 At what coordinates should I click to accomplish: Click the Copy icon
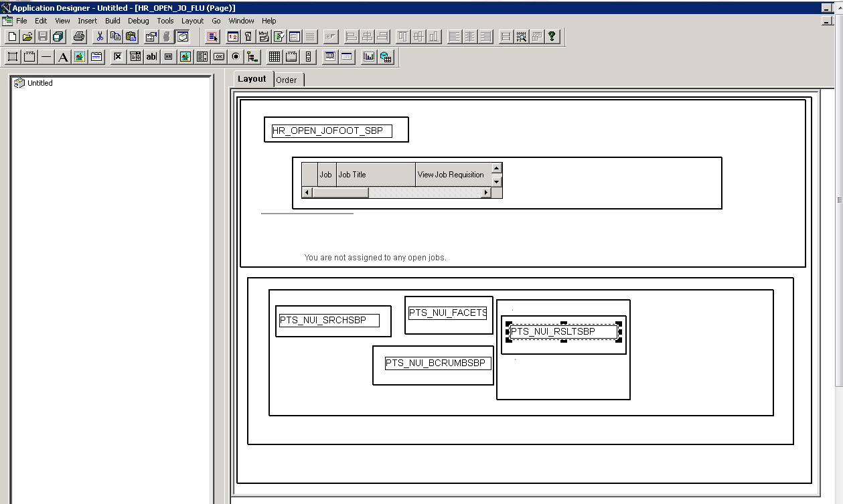(115, 36)
